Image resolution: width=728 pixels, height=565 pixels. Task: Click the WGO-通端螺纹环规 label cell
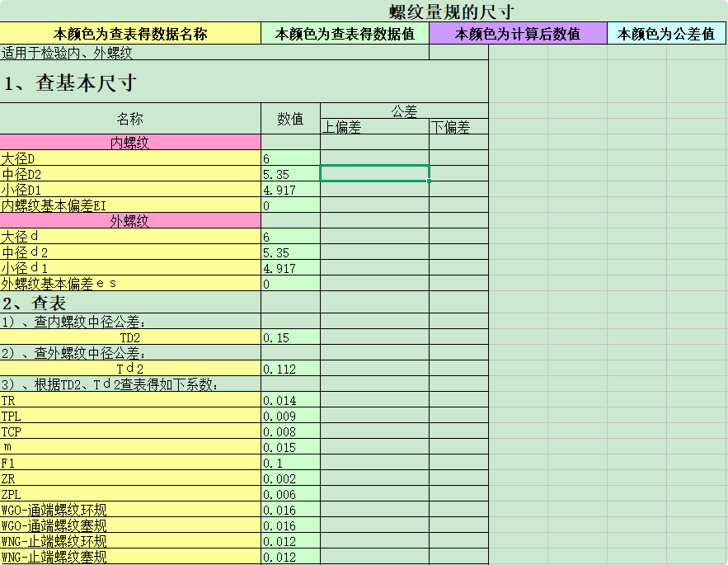pos(130,510)
